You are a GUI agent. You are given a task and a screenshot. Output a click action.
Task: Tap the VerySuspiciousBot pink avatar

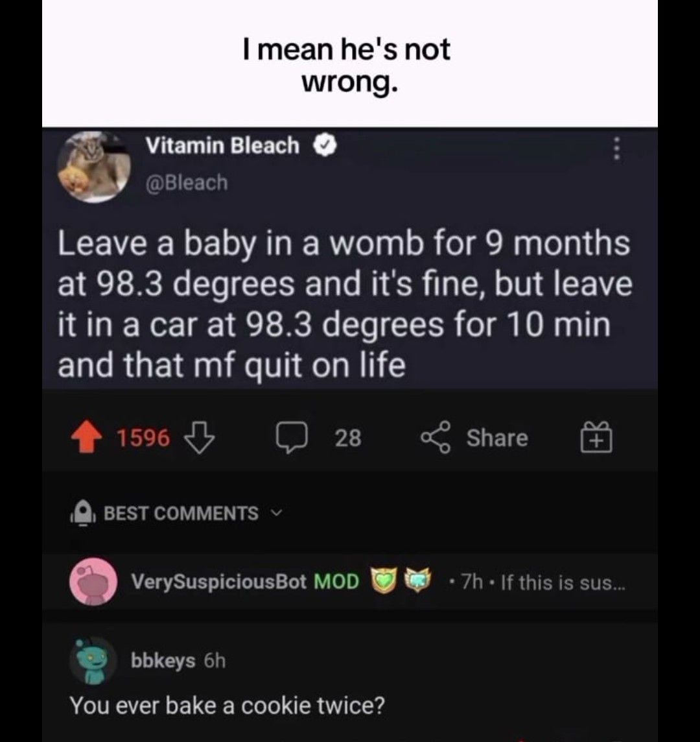[x=93, y=581]
